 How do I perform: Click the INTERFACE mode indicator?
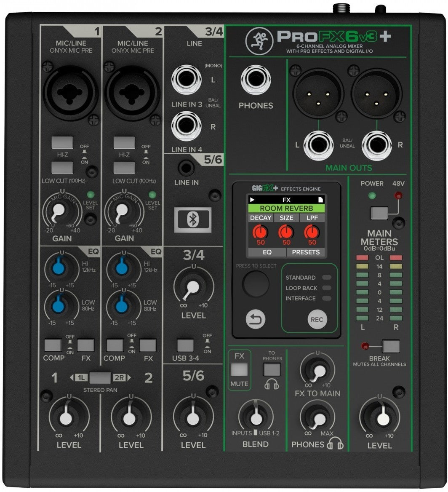[327, 298]
